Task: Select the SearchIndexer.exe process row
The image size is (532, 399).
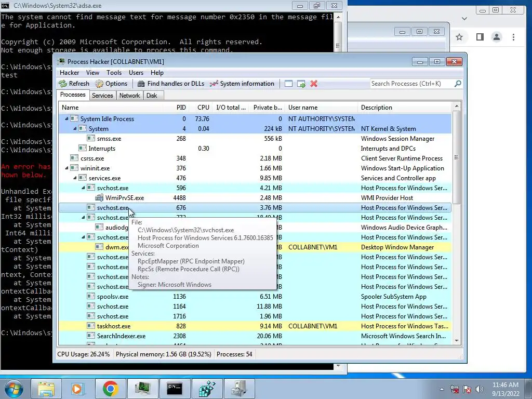Action: (255, 336)
